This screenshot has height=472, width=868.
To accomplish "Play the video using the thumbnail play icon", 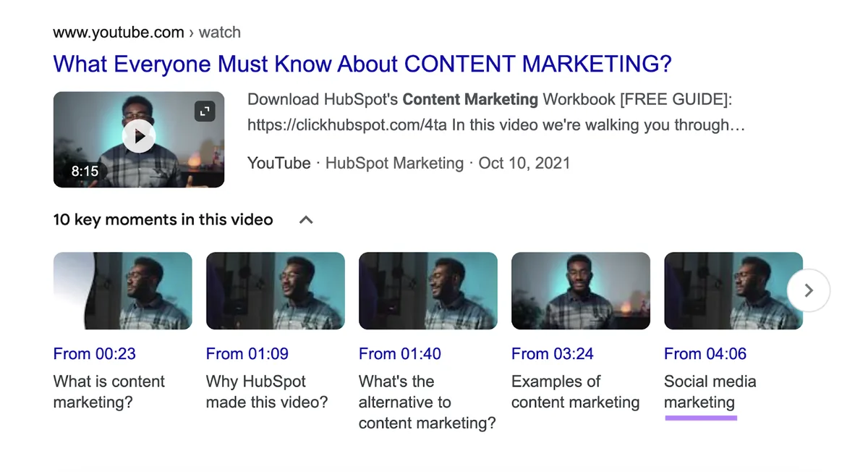I will (139, 136).
